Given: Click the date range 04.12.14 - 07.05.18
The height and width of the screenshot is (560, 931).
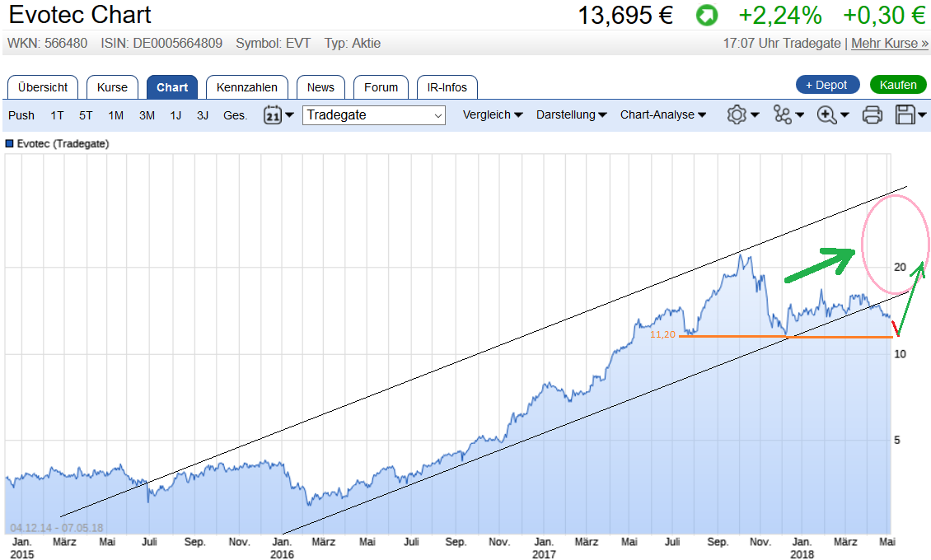Looking at the screenshot, I should click(56, 527).
